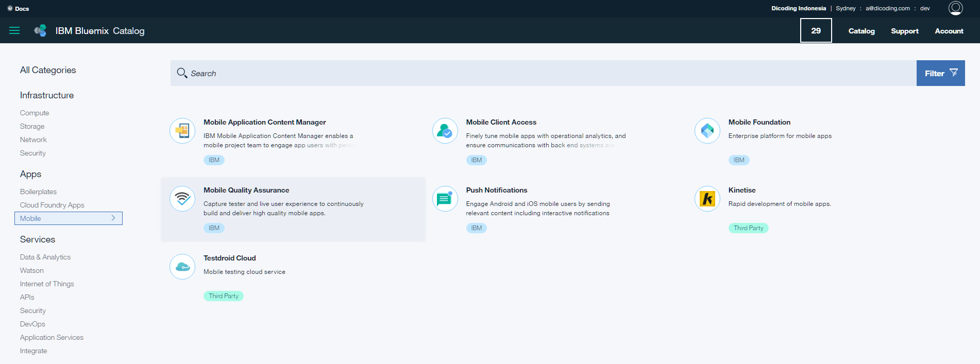This screenshot has width=980, height=364.
Task: Expand the Mobile category chevron
Action: click(113, 218)
